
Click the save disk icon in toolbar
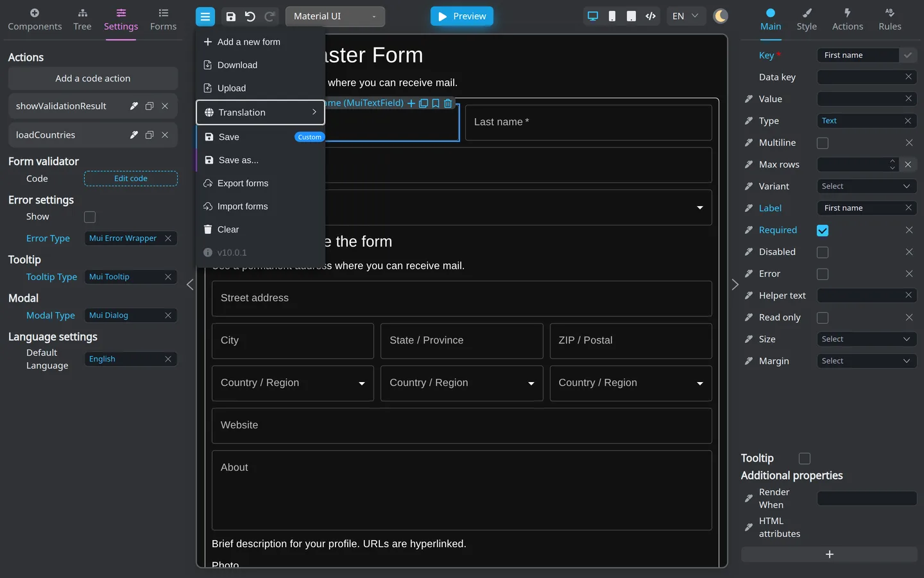pyautogui.click(x=231, y=17)
